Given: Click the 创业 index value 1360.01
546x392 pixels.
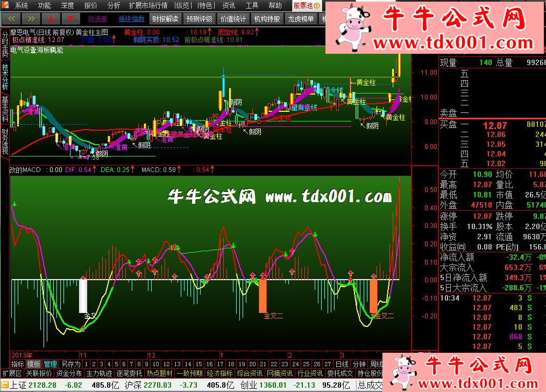Looking at the screenshot, I should (x=273, y=385).
